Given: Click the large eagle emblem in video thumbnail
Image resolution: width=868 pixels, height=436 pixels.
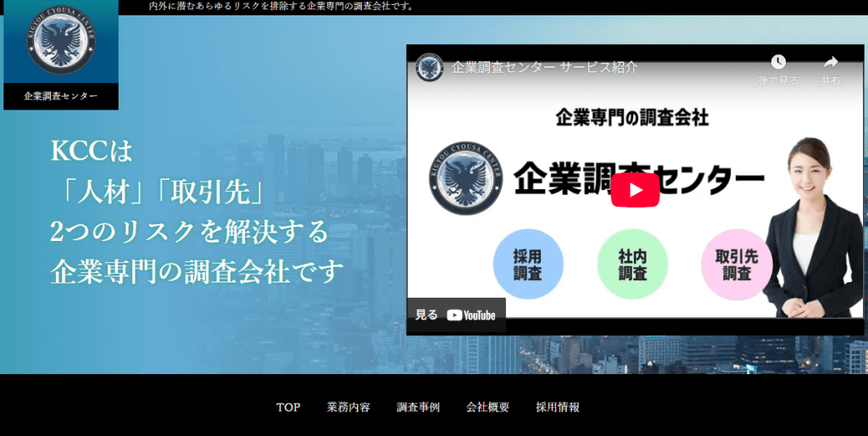Looking at the screenshot, I should coord(467,177).
